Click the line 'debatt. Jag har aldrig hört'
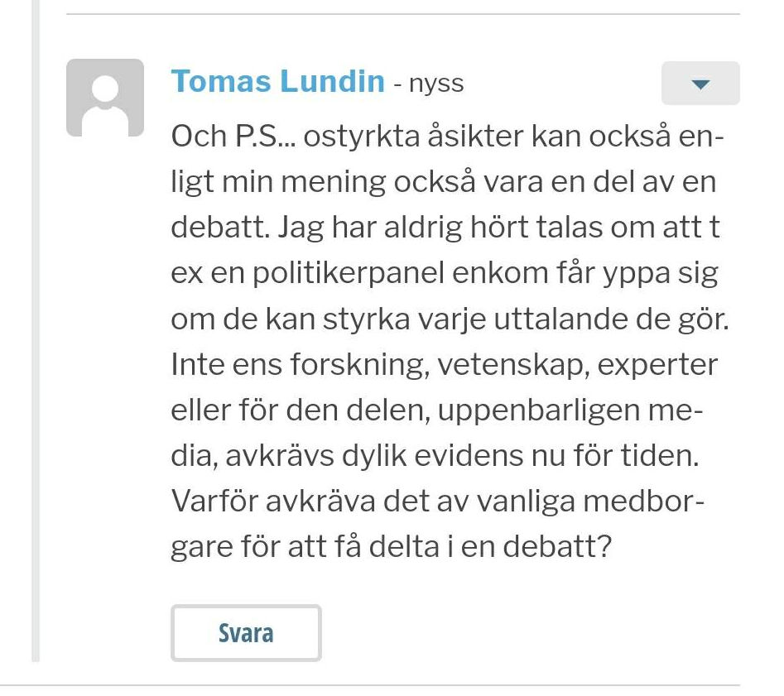The width and height of the screenshot is (784, 696). click(445, 228)
